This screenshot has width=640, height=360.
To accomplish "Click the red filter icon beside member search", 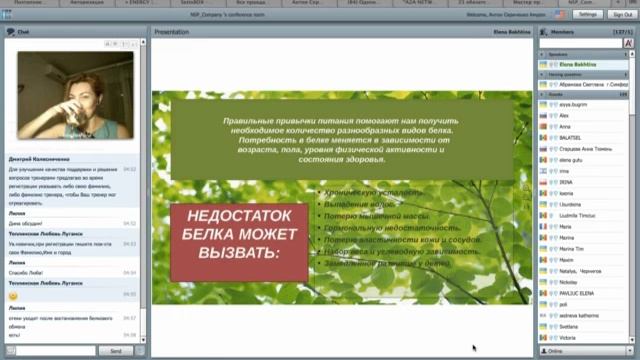I will tap(628, 43).
